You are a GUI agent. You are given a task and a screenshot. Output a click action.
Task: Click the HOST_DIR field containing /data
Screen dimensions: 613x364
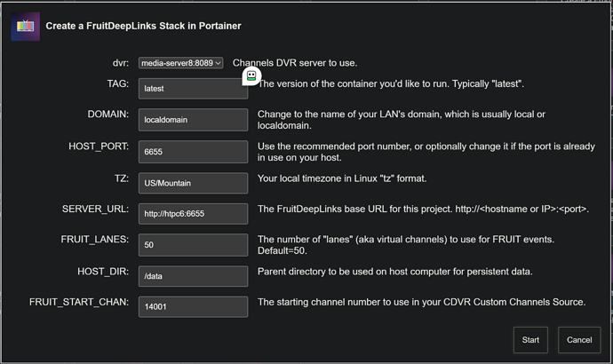(193, 276)
